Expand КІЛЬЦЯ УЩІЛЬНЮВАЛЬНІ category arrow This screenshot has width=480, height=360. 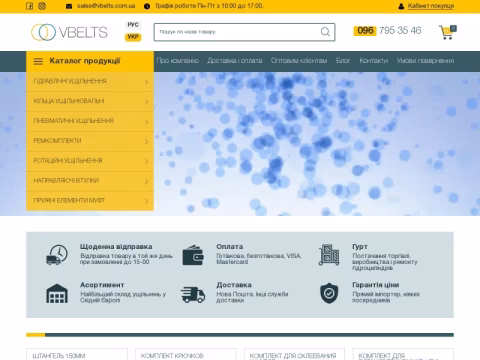(x=146, y=102)
